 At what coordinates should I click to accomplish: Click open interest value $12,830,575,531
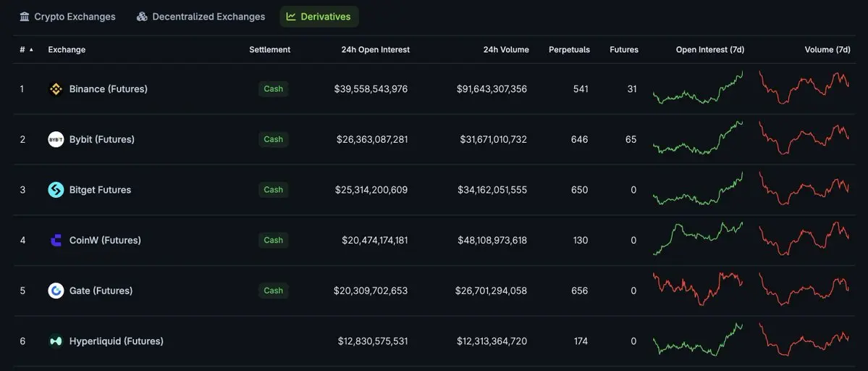(x=373, y=341)
